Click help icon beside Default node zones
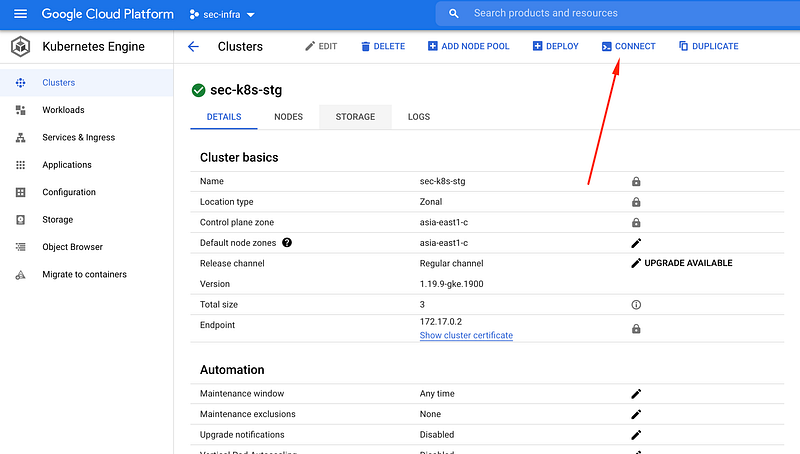The height and width of the screenshot is (454, 800). tap(287, 243)
